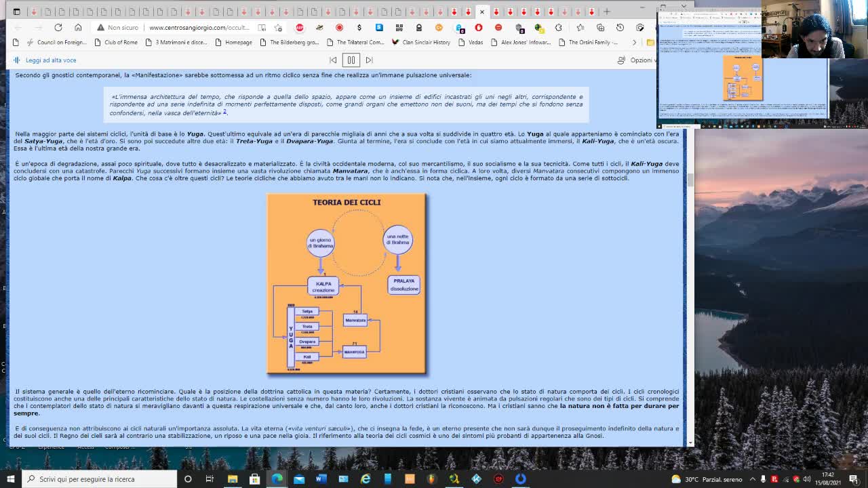Open Kodi from the taskbar
The height and width of the screenshot is (488, 868).
tap(476, 479)
